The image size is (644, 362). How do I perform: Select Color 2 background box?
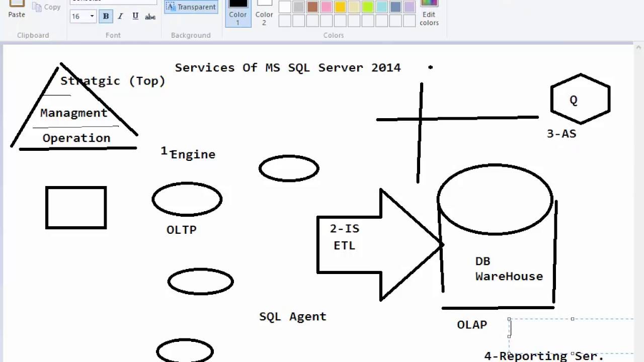(x=264, y=13)
